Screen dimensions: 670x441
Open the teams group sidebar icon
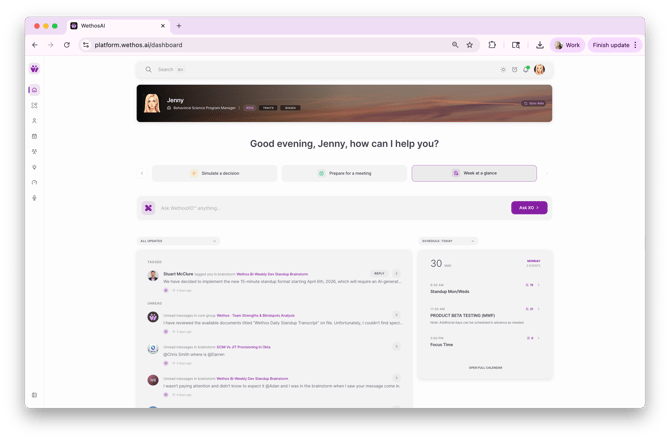coord(35,152)
